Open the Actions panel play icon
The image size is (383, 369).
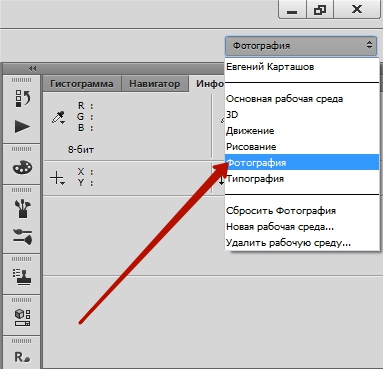[22, 127]
